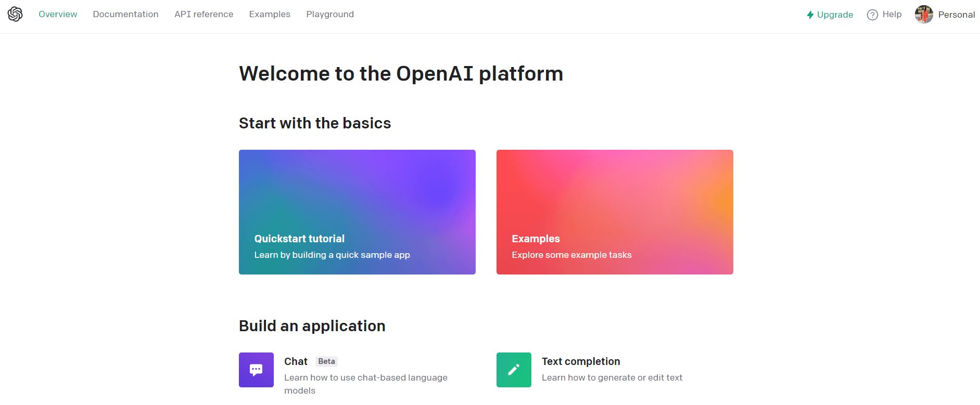Open the Personal account avatar
The height and width of the screenshot is (405, 980).
pos(924,14)
